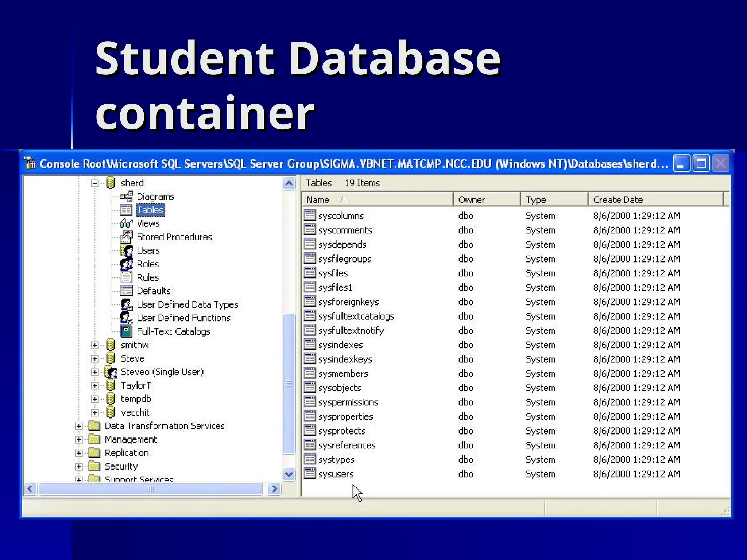Select the Stored Procedures icon
This screenshot has width=747, height=560.
point(126,237)
